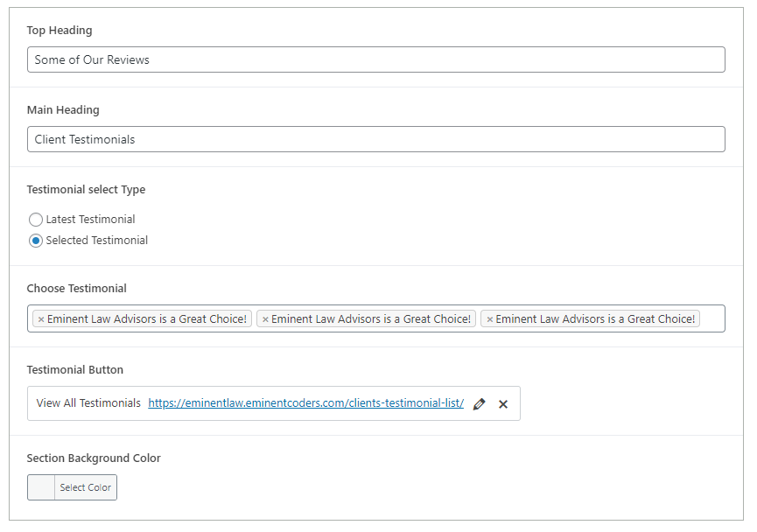Click the Top Heading field label

(x=60, y=31)
